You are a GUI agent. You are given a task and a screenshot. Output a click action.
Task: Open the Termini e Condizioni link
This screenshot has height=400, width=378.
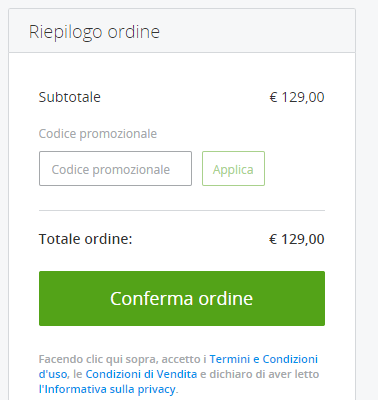[x=263, y=359]
